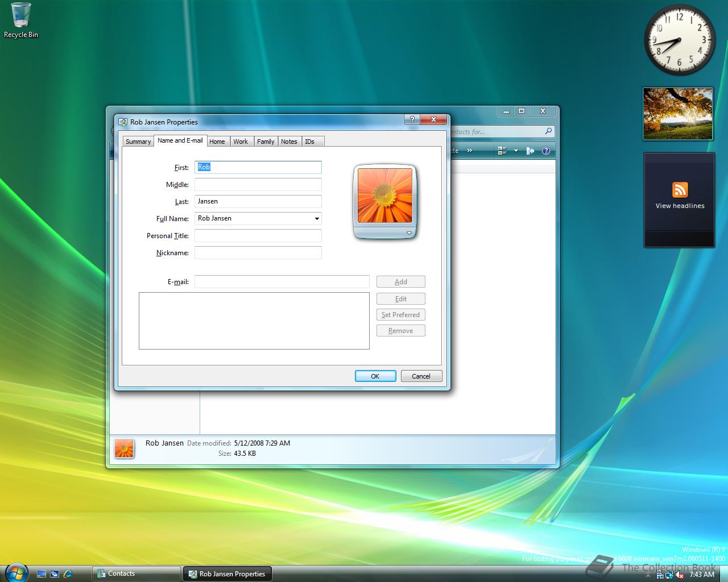
Task: Switch to the Summary tab
Action: (x=138, y=142)
